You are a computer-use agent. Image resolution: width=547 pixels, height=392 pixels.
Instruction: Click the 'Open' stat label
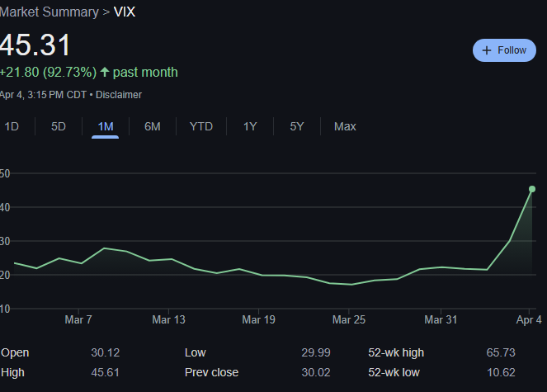(15, 352)
